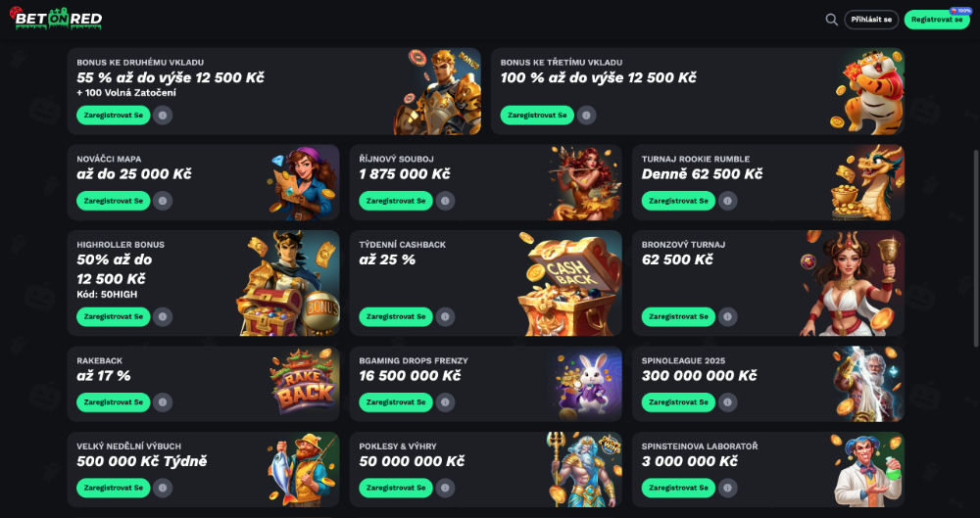Open the search magnifier icon
Image resolution: width=980 pixels, height=518 pixels.
[831, 20]
